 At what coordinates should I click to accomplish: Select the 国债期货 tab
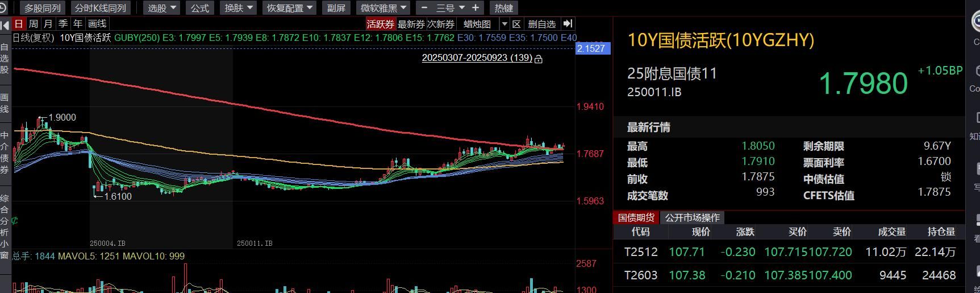click(x=636, y=217)
